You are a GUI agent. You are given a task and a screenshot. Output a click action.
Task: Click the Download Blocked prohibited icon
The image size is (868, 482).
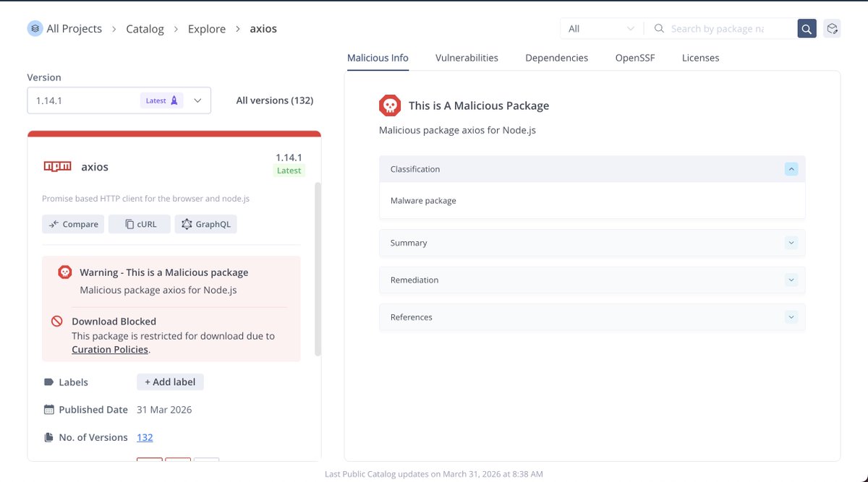(x=57, y=322)
